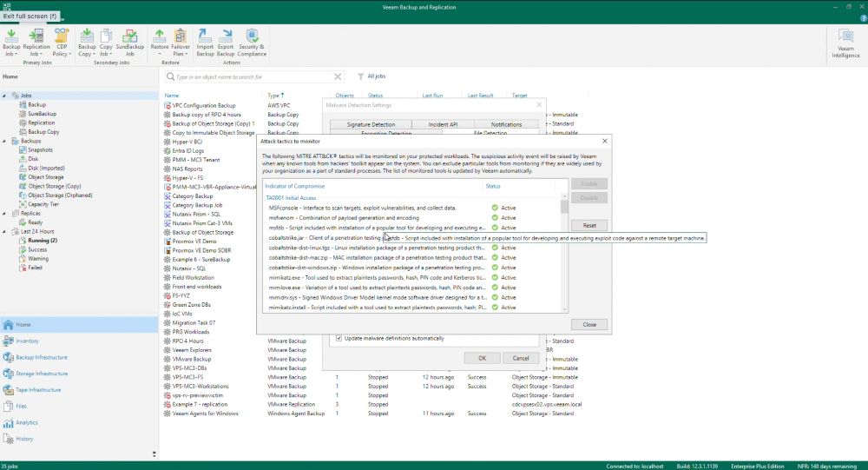Screen dimensions: 868x470
Task: Switch to the Tape Infrastructure view
Action: pos(37,389)
